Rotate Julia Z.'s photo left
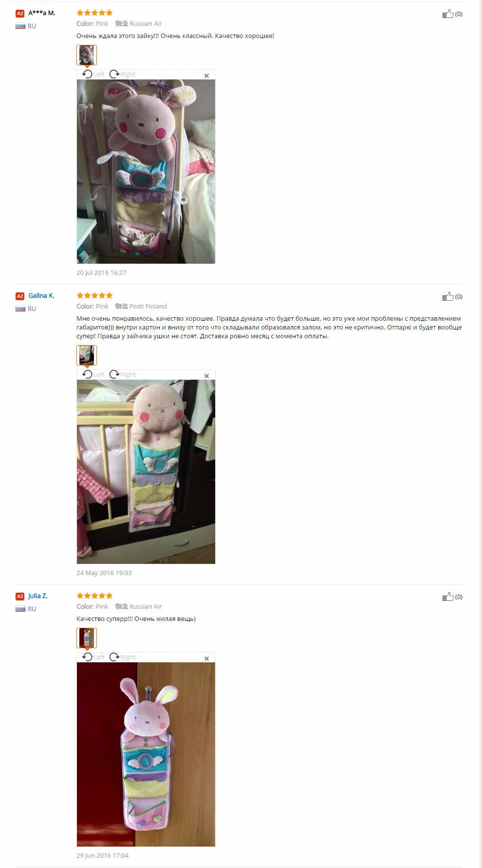Image resolution: width=482 pixels, height=868 pixels. point(93,657)
